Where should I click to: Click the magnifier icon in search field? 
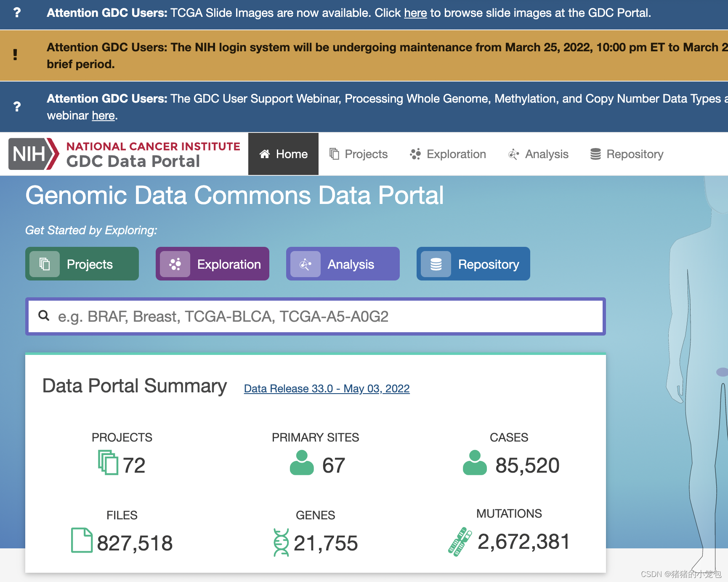pyautogui.click(x=44, y=315)
